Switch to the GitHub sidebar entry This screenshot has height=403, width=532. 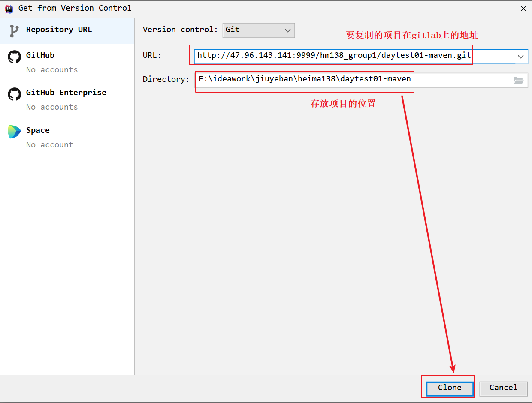click(40, 55)
